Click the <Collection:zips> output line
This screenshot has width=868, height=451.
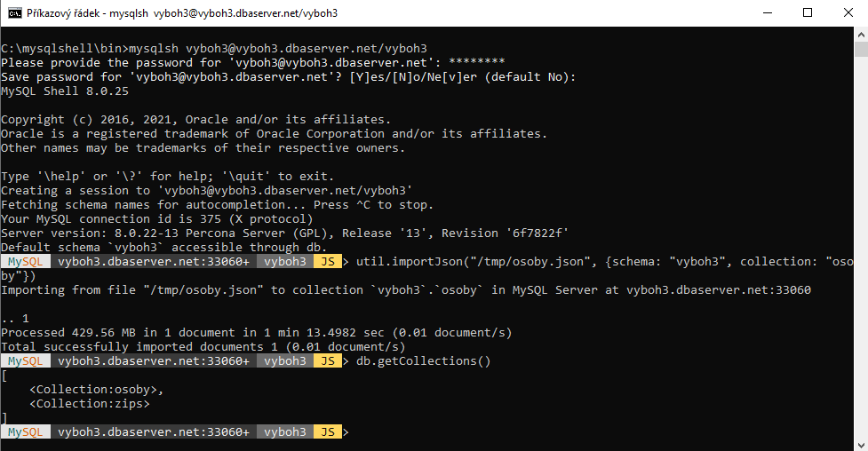point(90,404)
